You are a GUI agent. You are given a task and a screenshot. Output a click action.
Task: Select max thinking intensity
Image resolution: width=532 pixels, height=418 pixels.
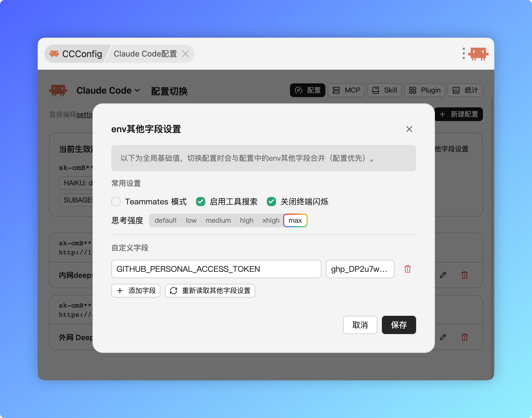point(295,220)
